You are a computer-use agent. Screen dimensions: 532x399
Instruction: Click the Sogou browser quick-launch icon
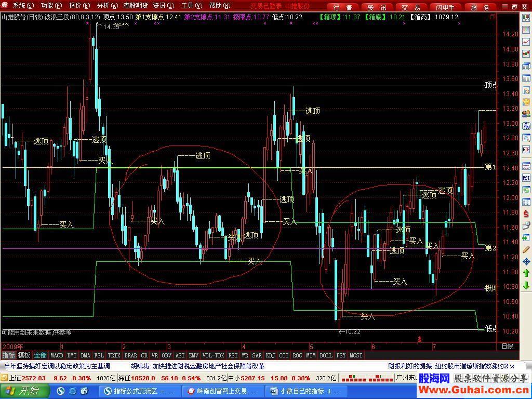[x=61, y=391]
